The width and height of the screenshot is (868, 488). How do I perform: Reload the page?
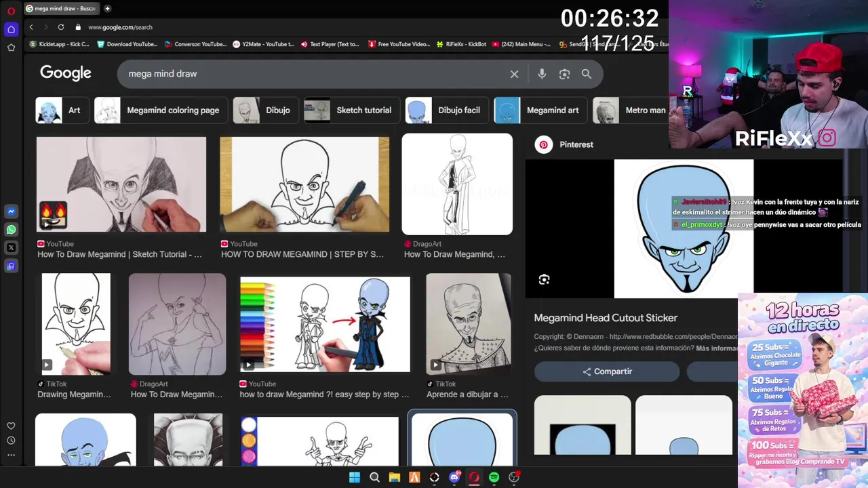pos(61,27)
